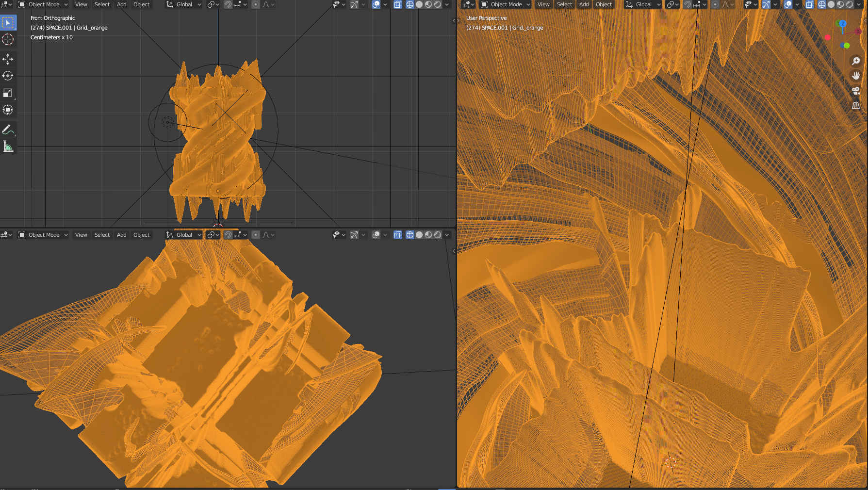Image resolution: width=868 pixels, height=490 pixels.
Task: Switch top-left viewport to wireframe shading
Action: pos(410,4)
